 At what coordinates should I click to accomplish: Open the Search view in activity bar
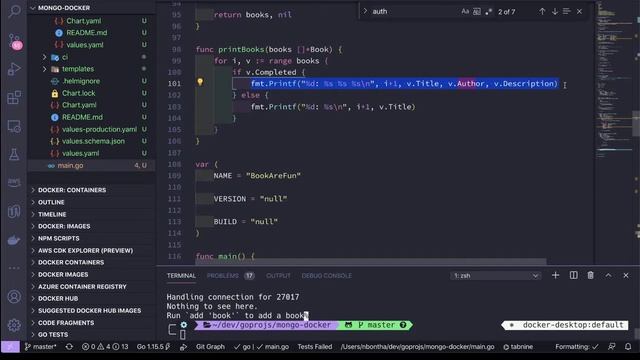[14, 11]
